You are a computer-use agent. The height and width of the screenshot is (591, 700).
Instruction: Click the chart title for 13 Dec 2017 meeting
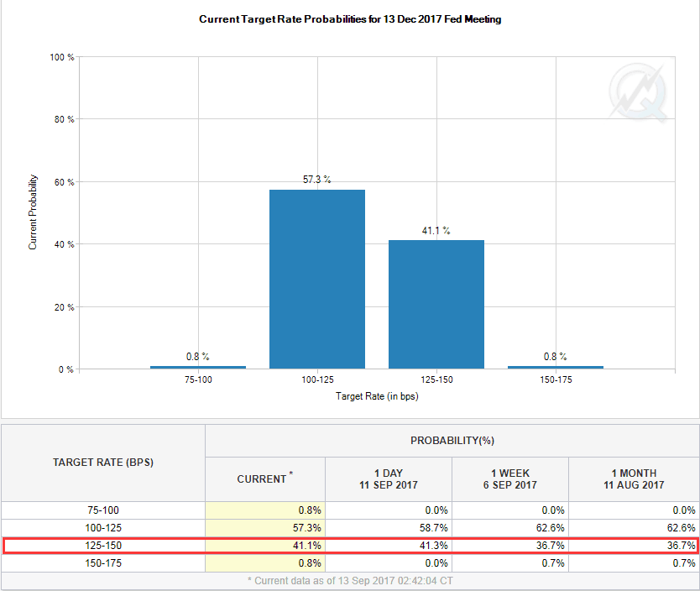point(350,18)
